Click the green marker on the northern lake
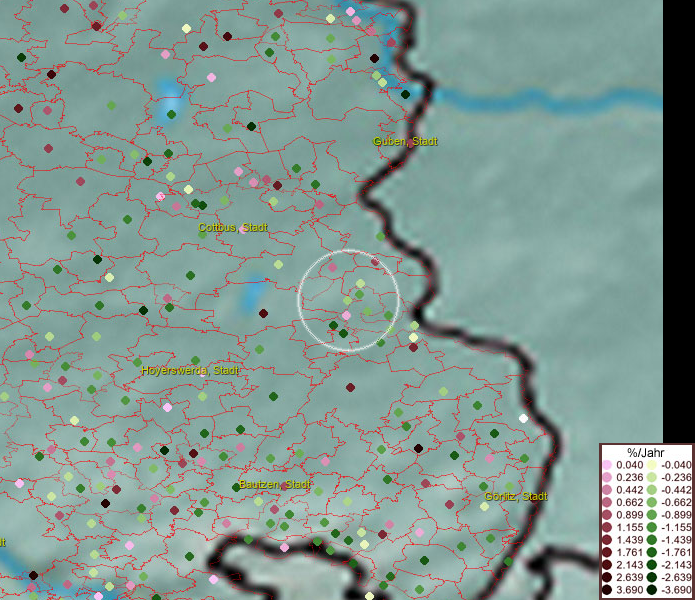This screenshot has height=600, width=695. pyautogui.click(x=172, y=114)
